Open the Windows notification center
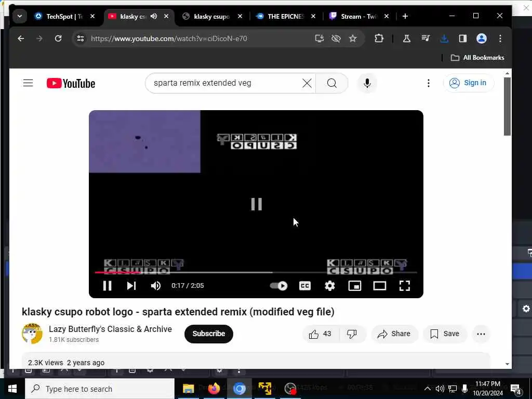Viewport: 532px width, 399px height. 516,389
